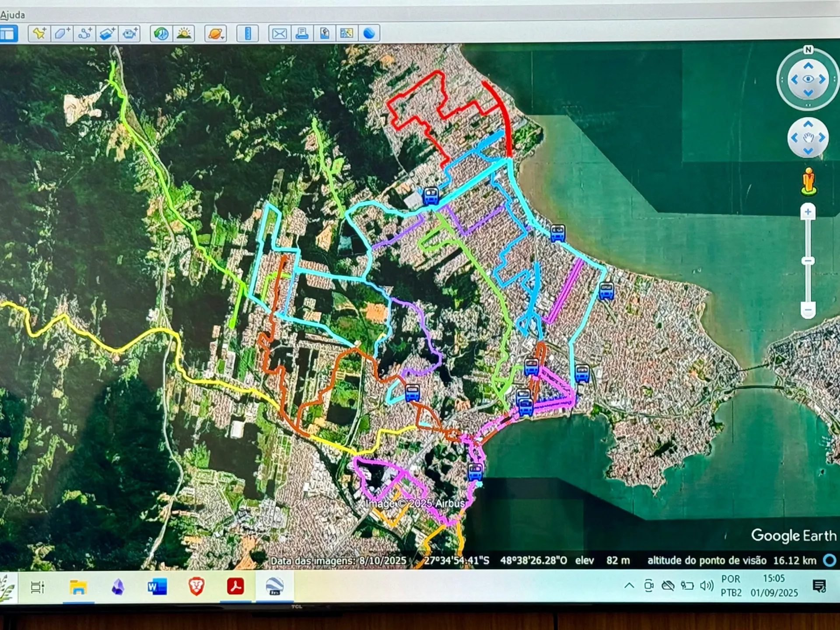Click the bus placemark near purple loop route
The width and height of the screenshot is (840, 630).
412,393
